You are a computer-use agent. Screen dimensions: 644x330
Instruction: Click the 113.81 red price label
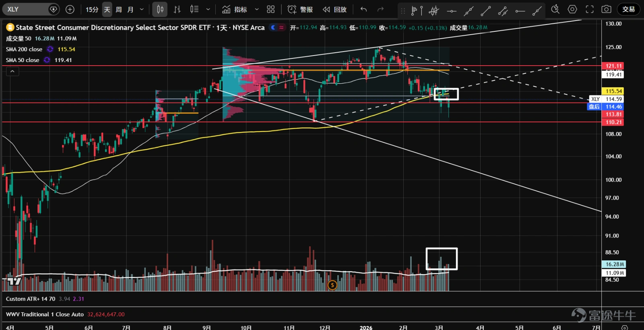point(613,114)
